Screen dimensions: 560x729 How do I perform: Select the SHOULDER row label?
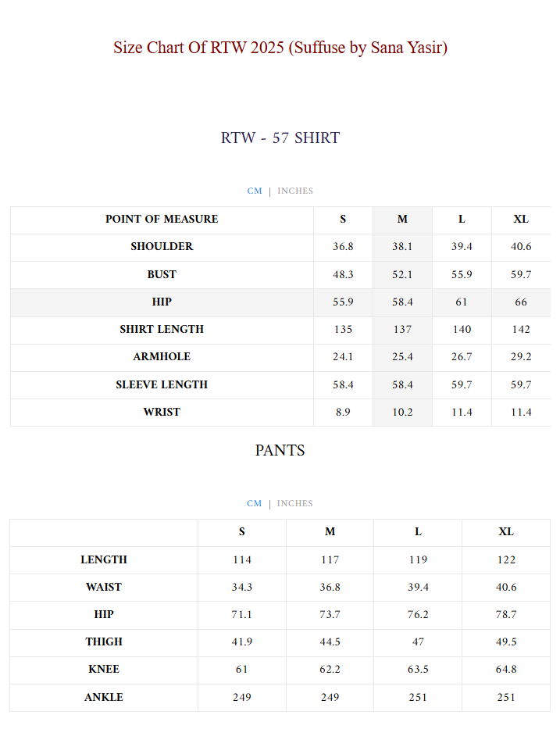coord(162,247)
